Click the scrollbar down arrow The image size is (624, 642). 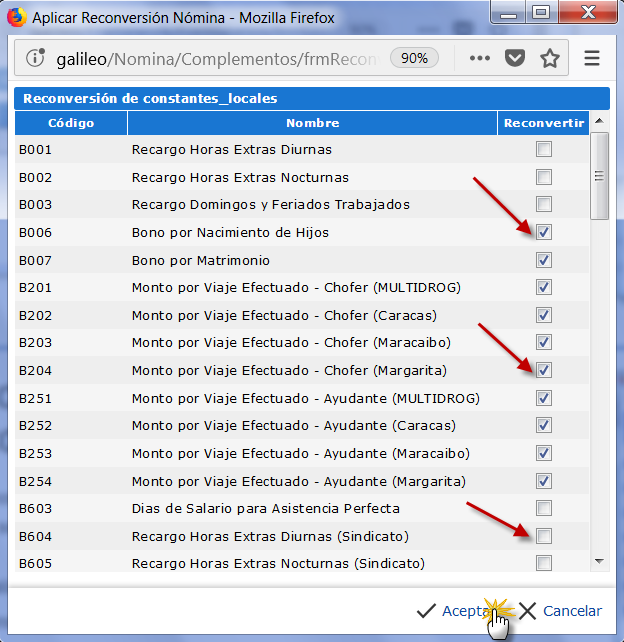599,561
